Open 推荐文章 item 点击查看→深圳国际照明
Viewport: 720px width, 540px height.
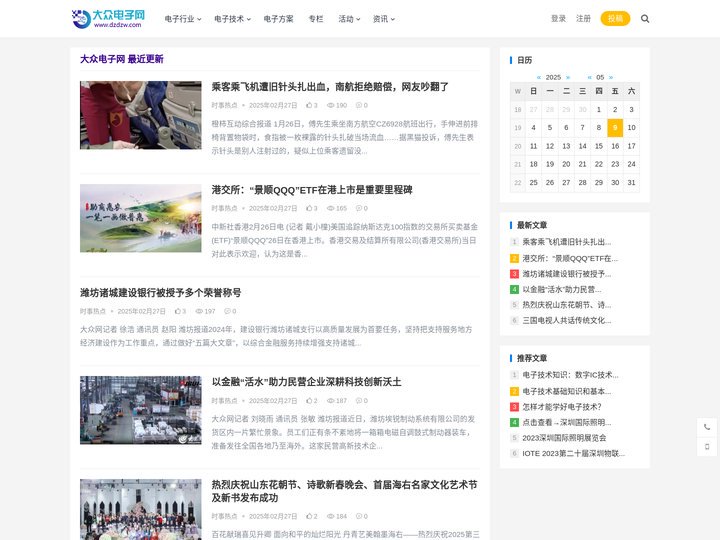click(567, 422)
